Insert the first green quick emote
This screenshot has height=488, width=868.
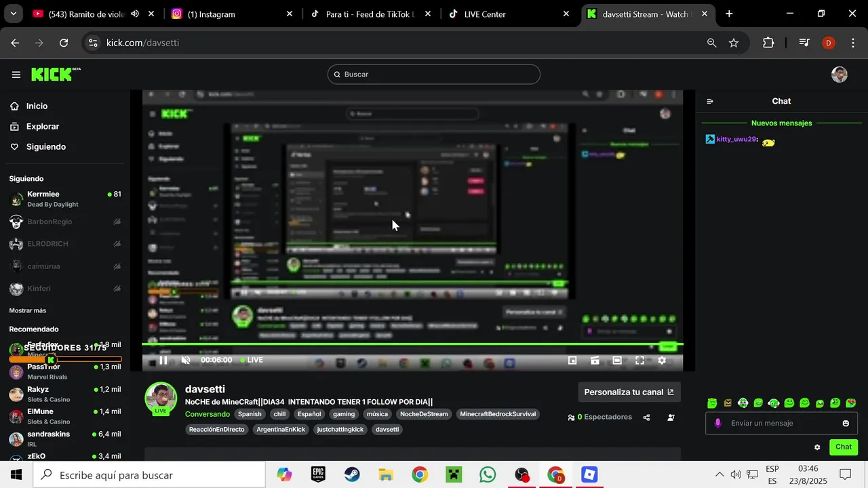(712, 403)
